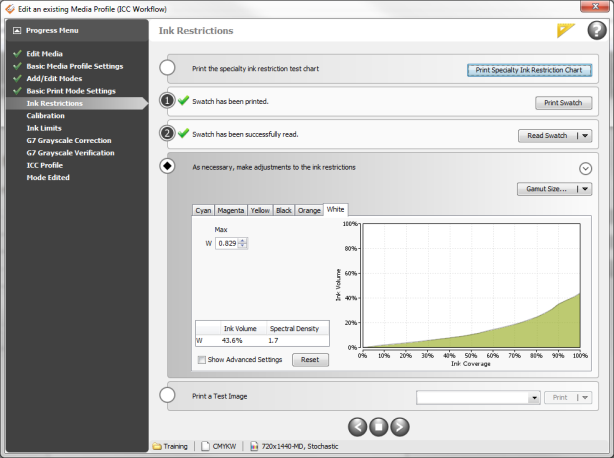The image size is (614, 458).
Task: Click Print Specialty Ink Restriction Chart
Action: click(x=529, y=70)
